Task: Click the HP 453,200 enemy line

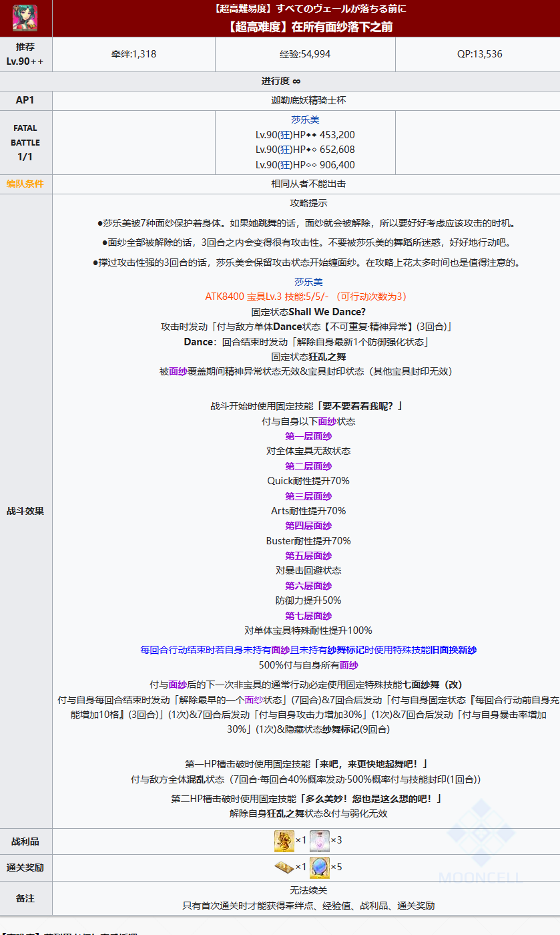Action: pos(305,135)
